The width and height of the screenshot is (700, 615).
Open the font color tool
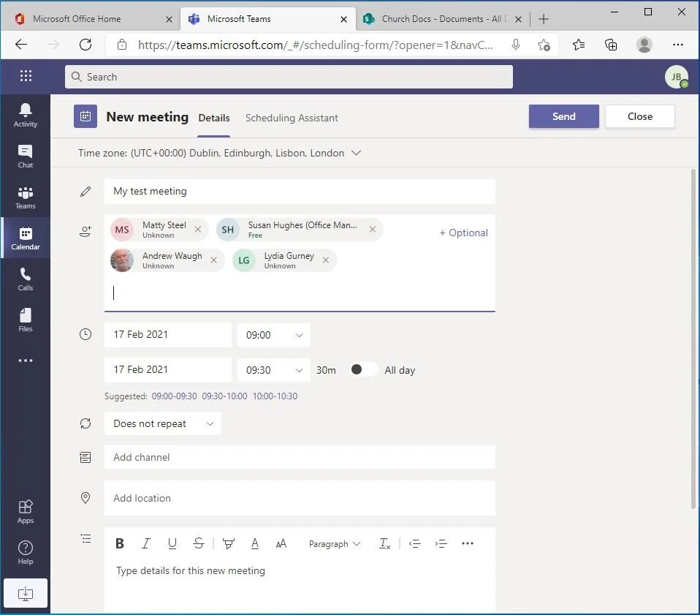(255, 543)
